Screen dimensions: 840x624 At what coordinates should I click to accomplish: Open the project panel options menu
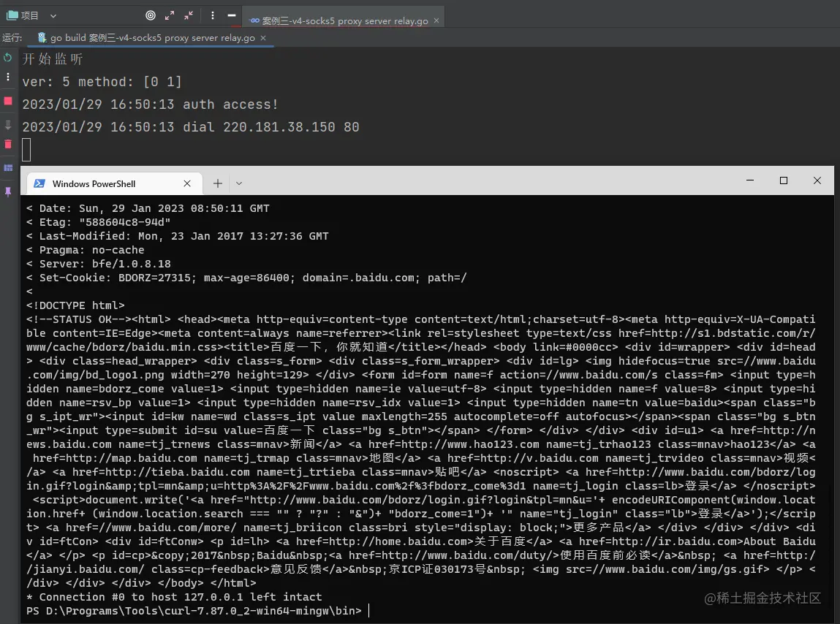(x=213, y=15)
